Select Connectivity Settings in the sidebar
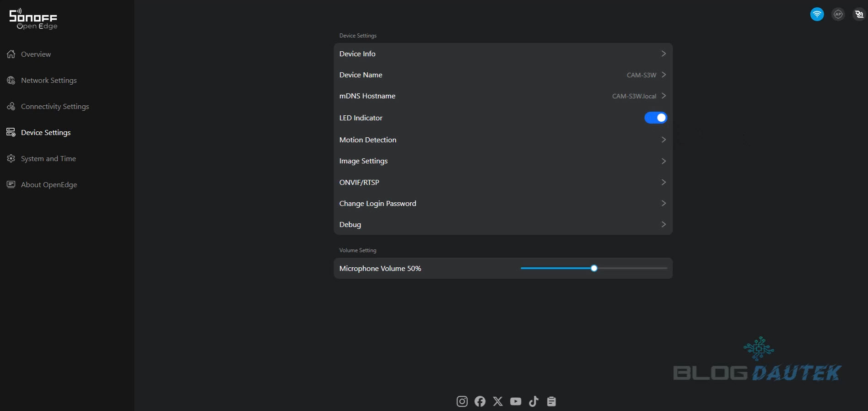 48,106
